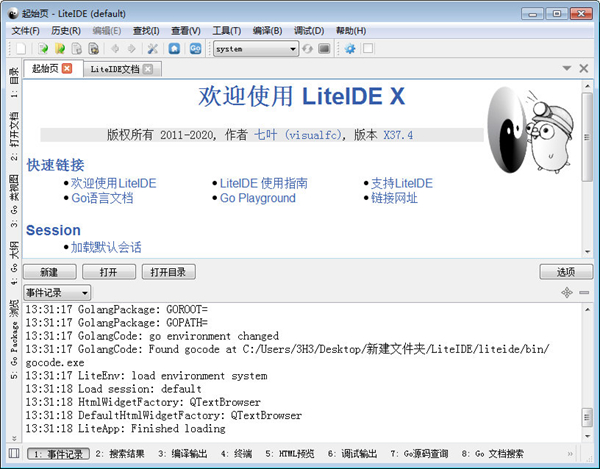The image size is (600, 469).
Task: Open the LiteIDE 使用指南 link
Action: click(263, 183)
